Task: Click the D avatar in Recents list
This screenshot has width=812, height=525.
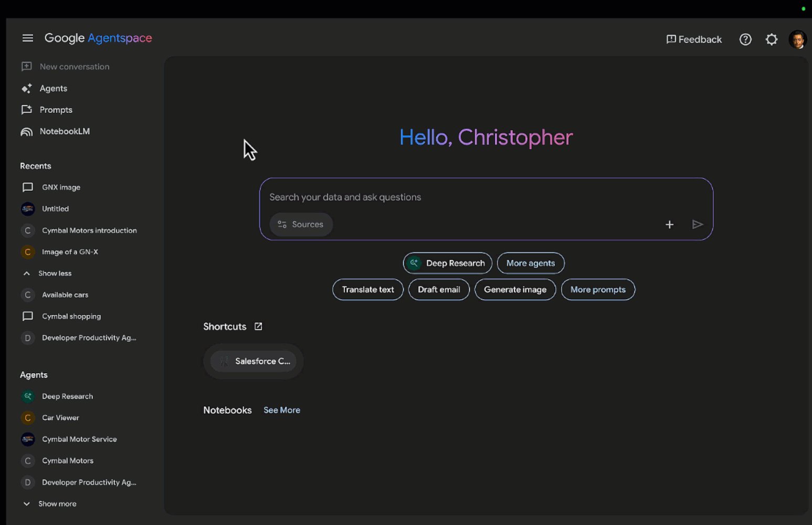Action: point(28,338)
